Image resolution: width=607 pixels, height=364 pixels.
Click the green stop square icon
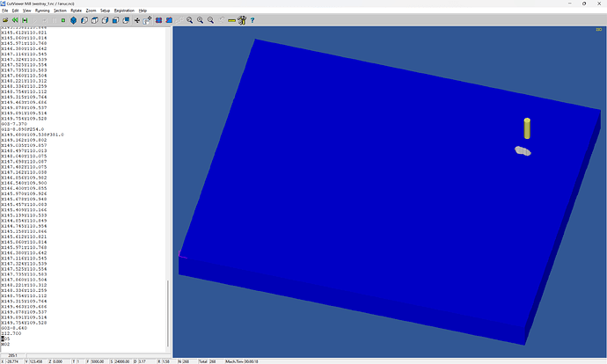click(63, 20)
